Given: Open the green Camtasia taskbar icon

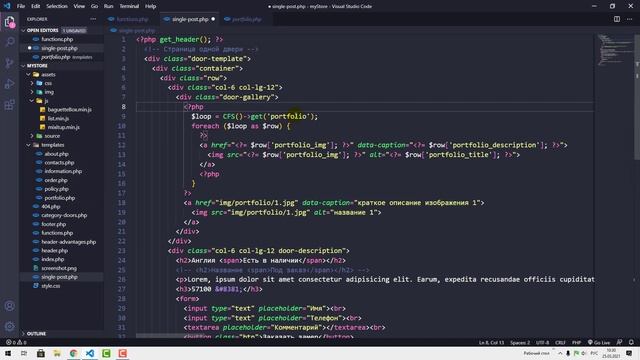Looking at the screenshot, I should 106,353.
